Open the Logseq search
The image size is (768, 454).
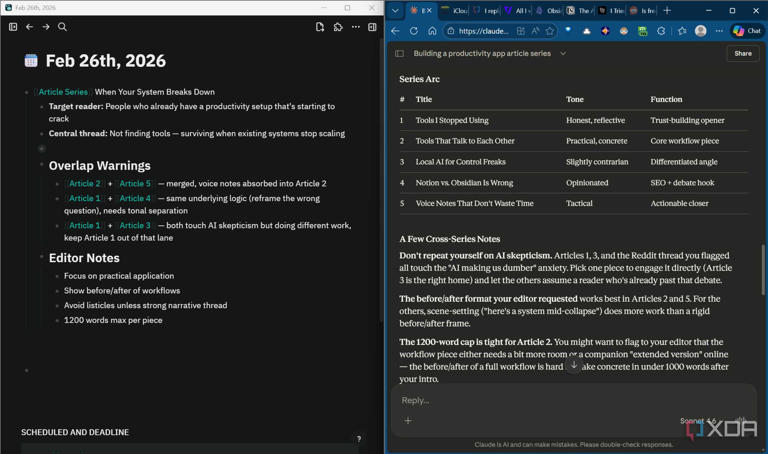pyautogui.click(x=62, y=27)
